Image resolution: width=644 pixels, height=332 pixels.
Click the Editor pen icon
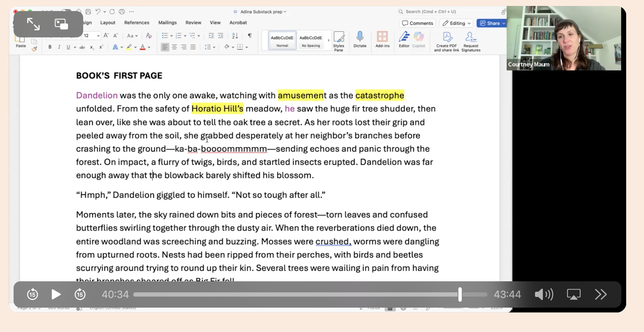pos(404,39)
